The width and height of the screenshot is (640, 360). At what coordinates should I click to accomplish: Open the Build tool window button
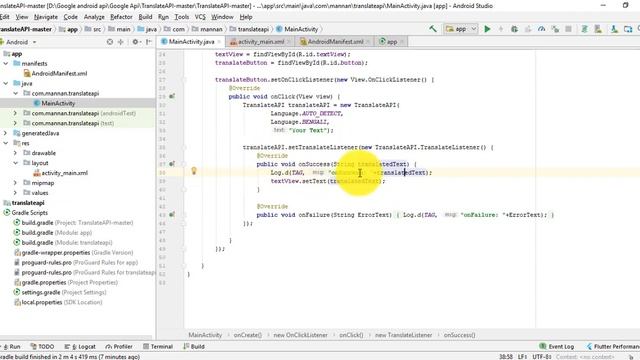pos(194,347)
